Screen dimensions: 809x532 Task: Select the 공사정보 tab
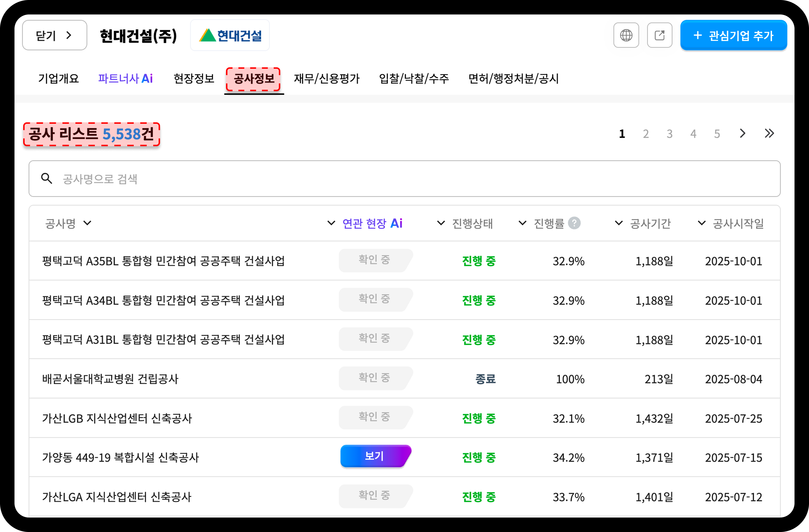click(253, 79)
